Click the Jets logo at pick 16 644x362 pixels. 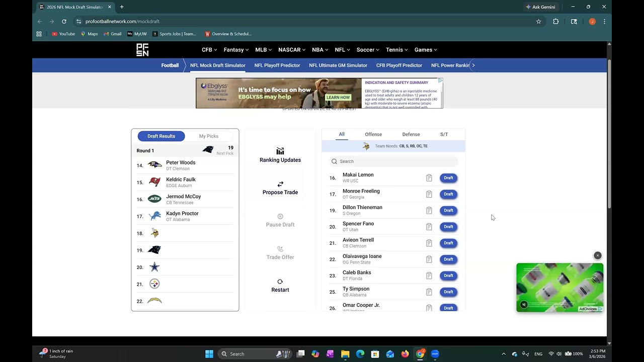coord(154,199)
